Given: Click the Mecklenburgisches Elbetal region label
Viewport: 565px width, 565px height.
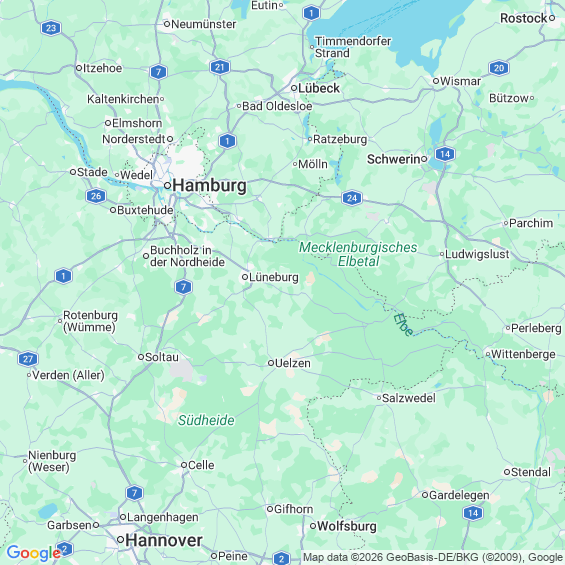Looking at the screenshot, I should pyautogui.click(x=358, y=254).
